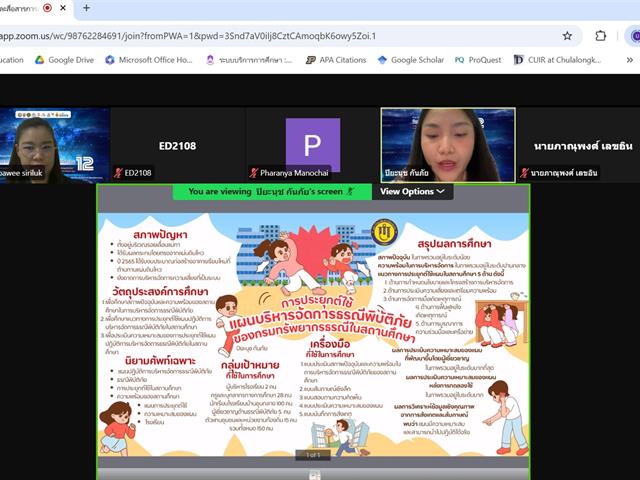
Task: Open the Microsoft Office Home bookmark
Action: pyautogui.click(x=149, y=60)
